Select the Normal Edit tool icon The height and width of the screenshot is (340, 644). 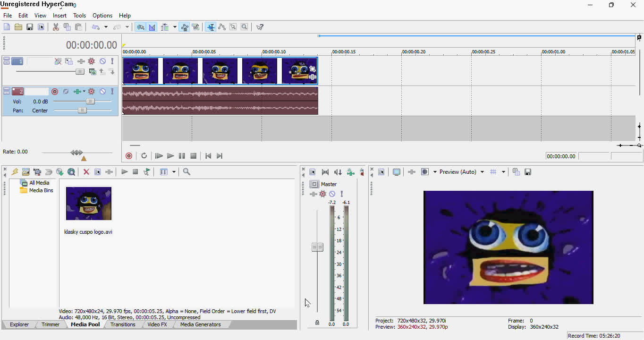(x=211, y=27)
